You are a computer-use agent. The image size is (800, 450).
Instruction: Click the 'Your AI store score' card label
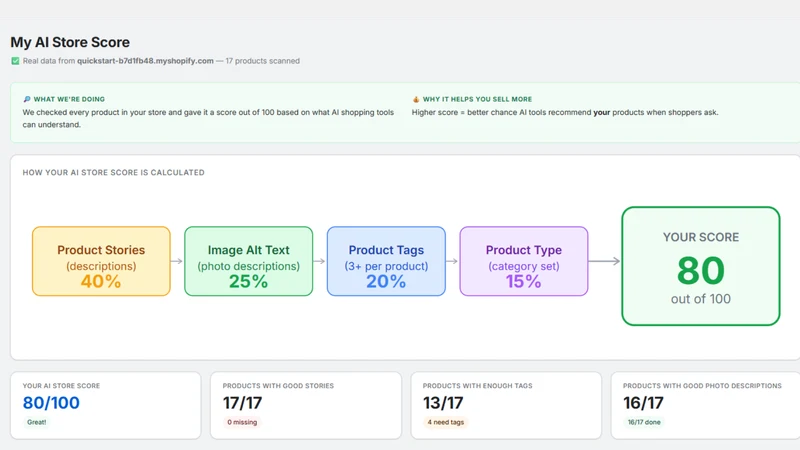pos(61,386)
